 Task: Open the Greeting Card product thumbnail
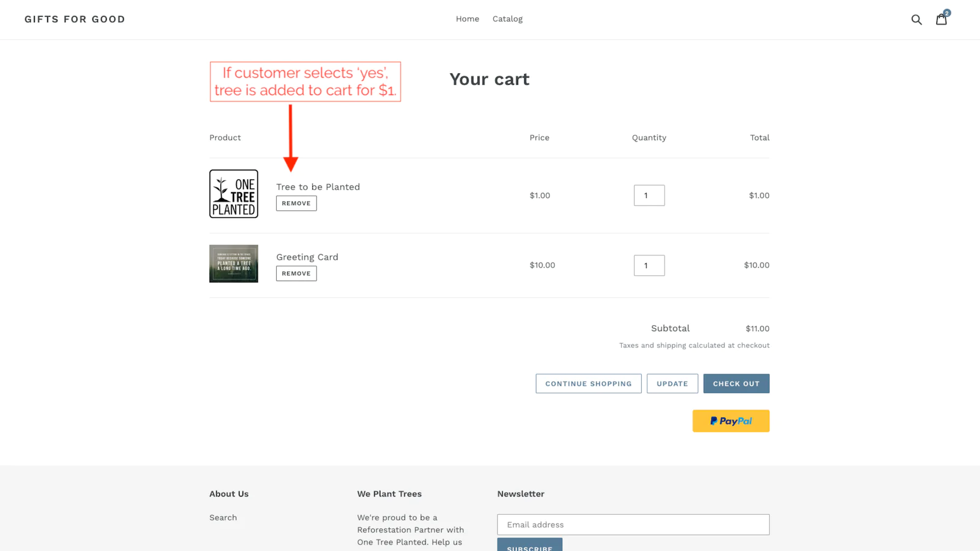(x=234, y=264)
